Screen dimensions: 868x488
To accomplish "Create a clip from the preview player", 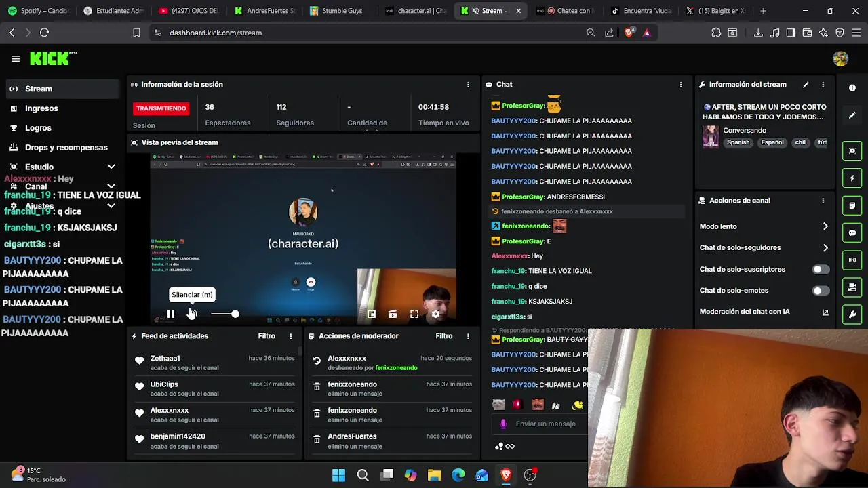I will click(393, 314).
